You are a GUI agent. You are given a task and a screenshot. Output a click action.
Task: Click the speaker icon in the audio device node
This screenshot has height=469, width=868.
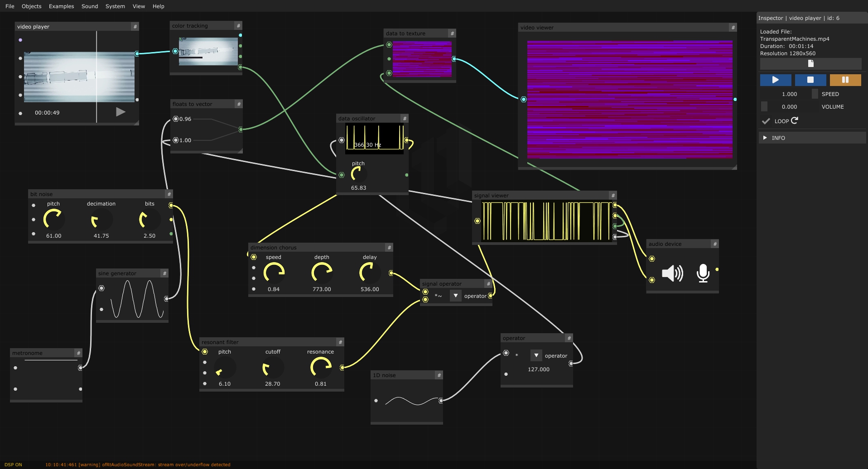[672, 273]
